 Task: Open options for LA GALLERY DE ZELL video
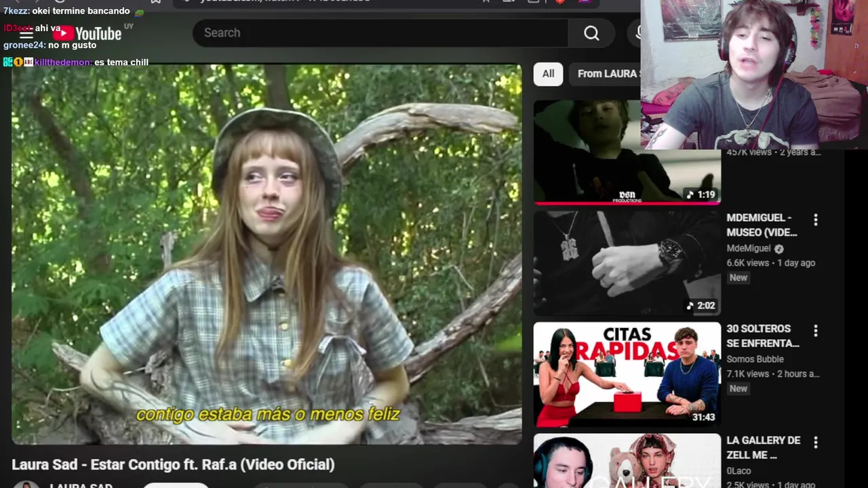click(816, 443)
